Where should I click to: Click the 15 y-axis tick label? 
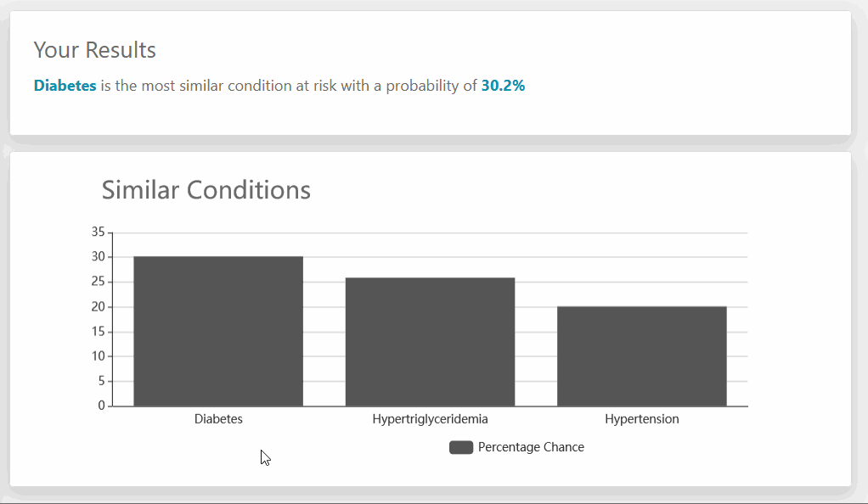coord(98,332)
